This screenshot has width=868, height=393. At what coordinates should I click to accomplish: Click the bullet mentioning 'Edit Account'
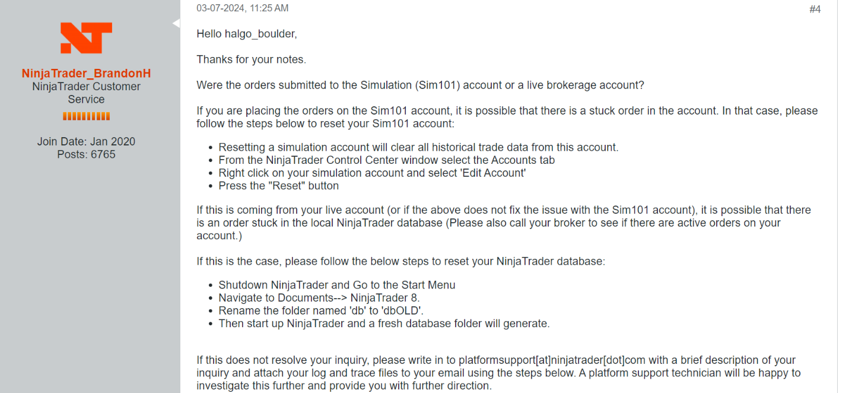372,173
